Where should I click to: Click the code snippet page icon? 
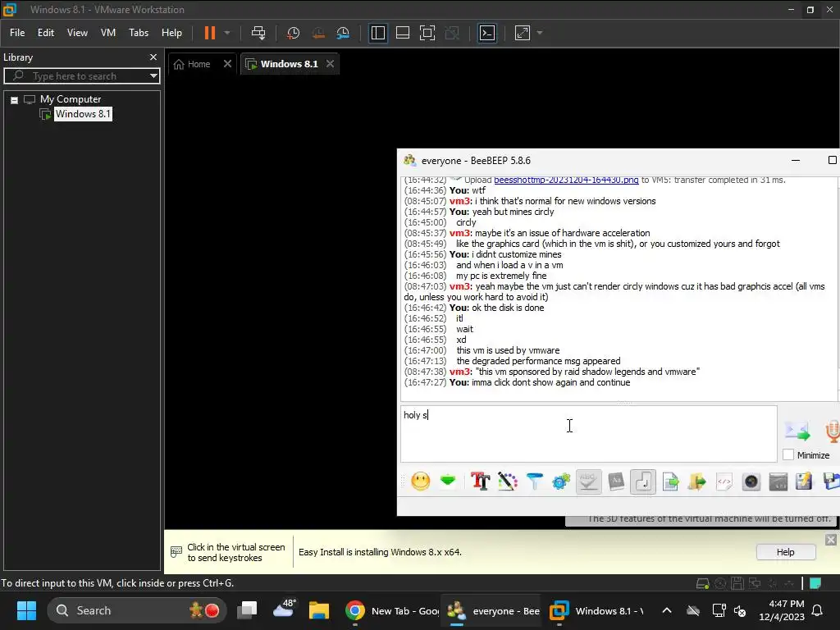click(x=724, y=481)
